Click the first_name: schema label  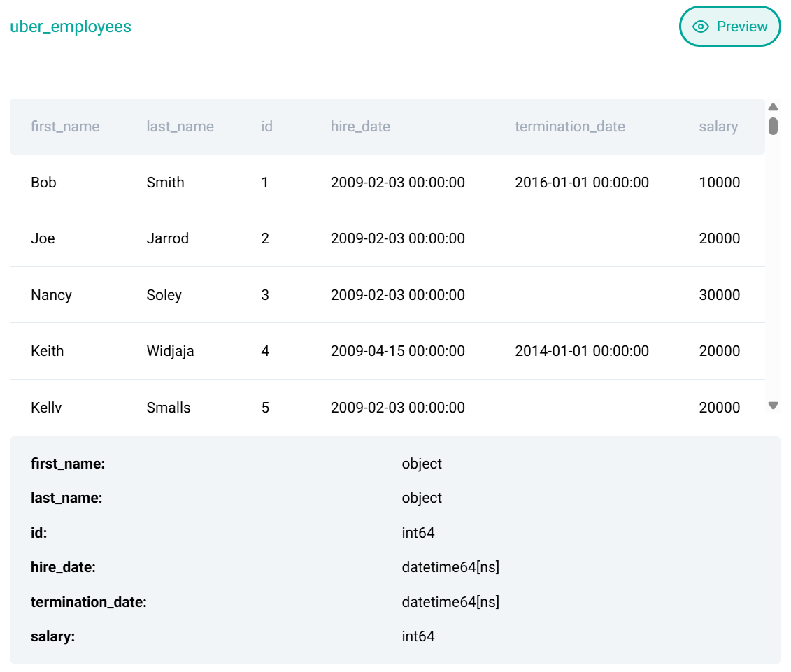68,463
